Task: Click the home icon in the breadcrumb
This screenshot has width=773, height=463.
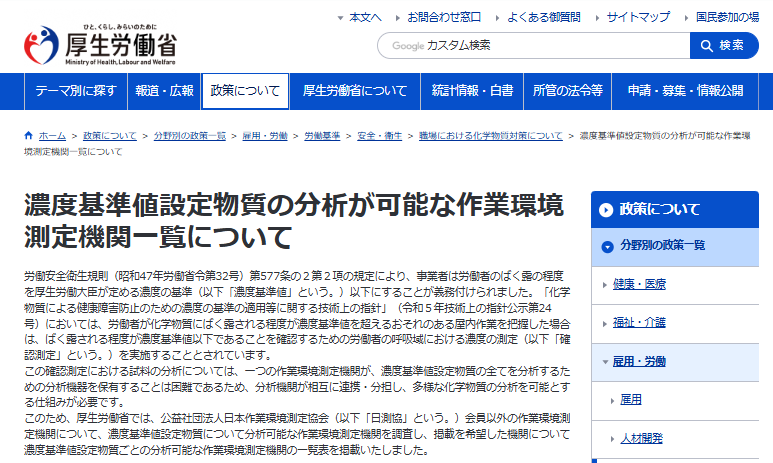Action: (29, 134)
